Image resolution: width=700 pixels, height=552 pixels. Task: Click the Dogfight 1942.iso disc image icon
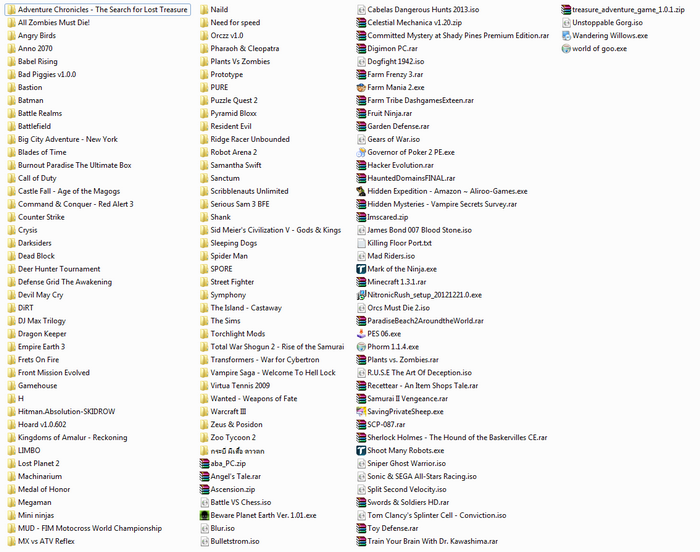361,62
